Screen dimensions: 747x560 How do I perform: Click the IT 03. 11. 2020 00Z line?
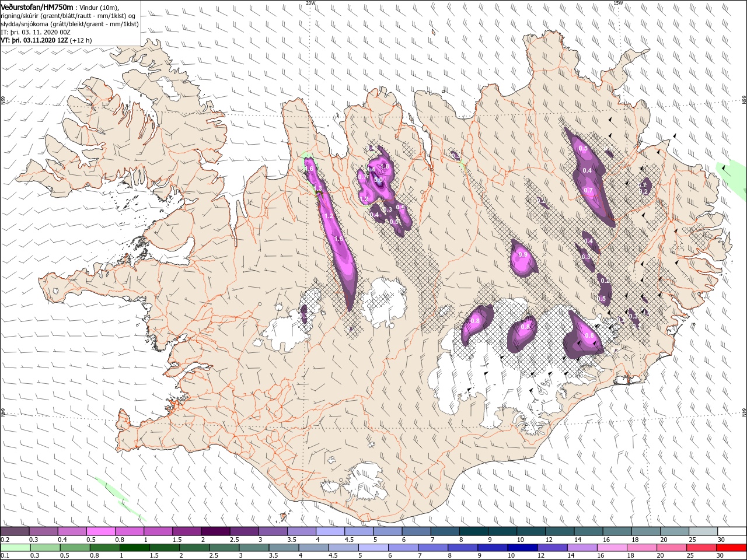coord(36,32)
